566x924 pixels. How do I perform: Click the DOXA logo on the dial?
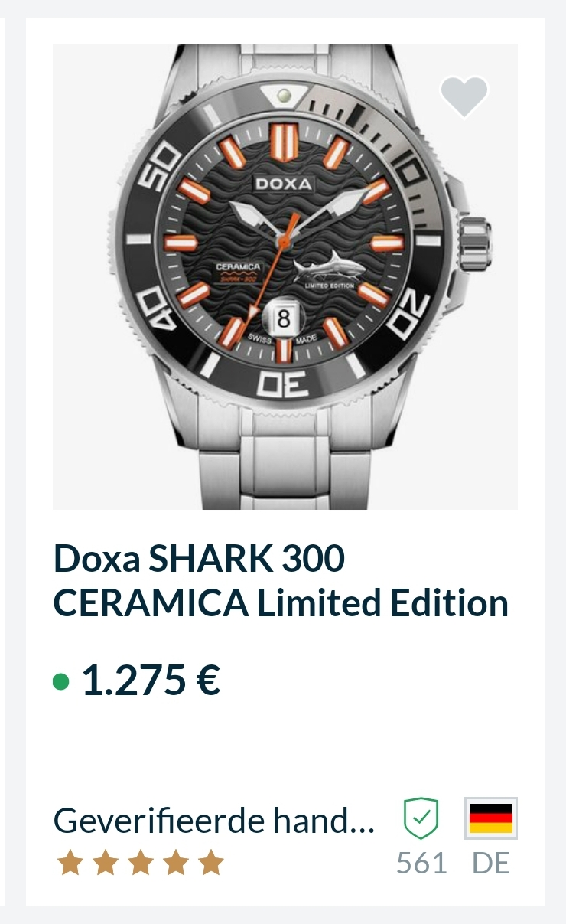point(283,184)
